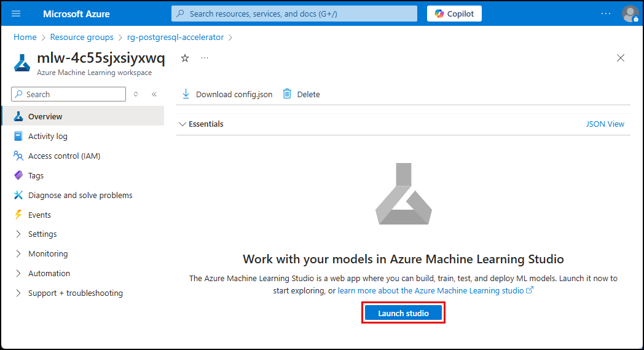Click the Overview flask icon in sidebar
This screenshot has width=644, height=350.
(18, 116)
